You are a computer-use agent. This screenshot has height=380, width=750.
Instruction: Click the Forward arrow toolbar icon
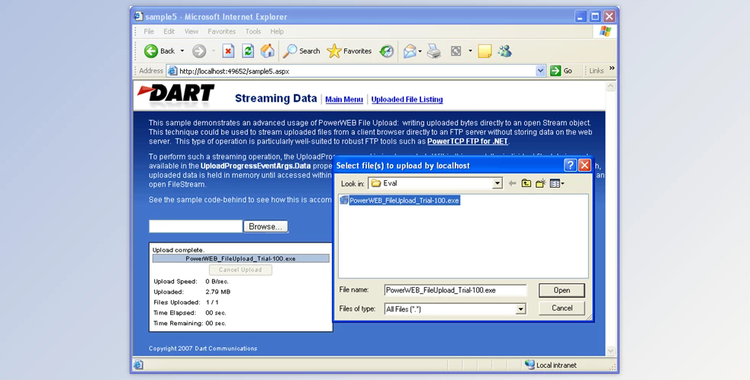coord(199,51)
